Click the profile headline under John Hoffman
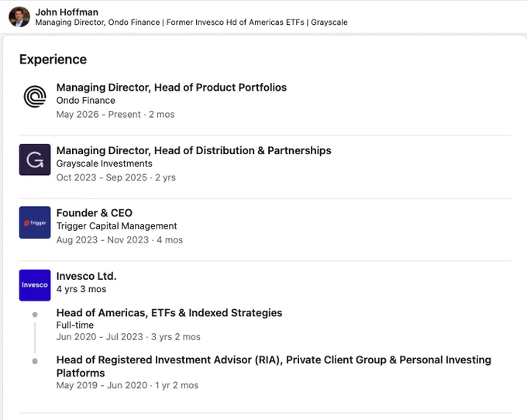 point(191,22)
